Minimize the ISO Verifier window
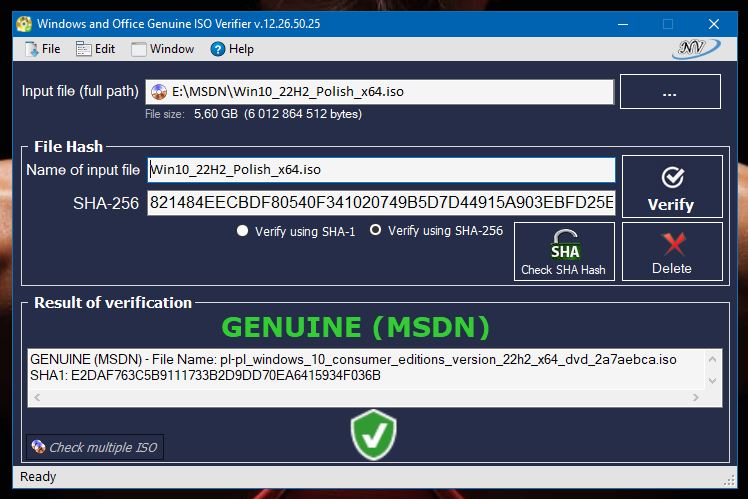Viewport: 748px width, 499px height. 623,24
